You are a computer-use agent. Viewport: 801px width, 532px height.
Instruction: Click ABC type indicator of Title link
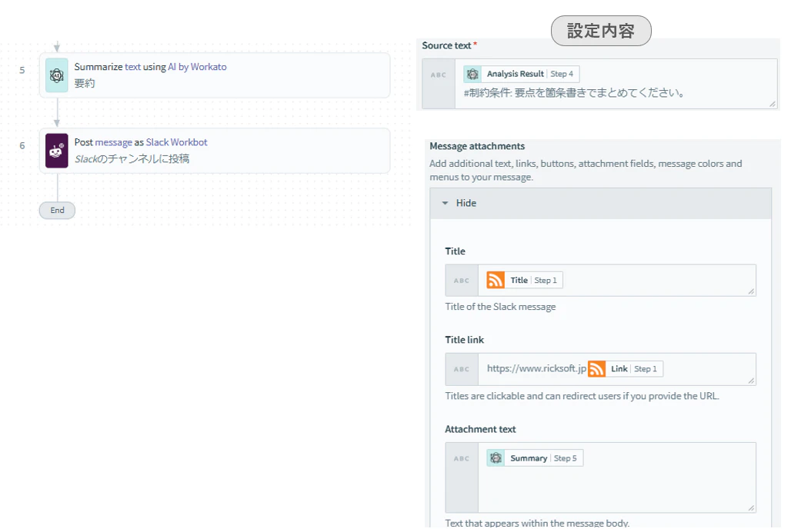pos(462,369)
